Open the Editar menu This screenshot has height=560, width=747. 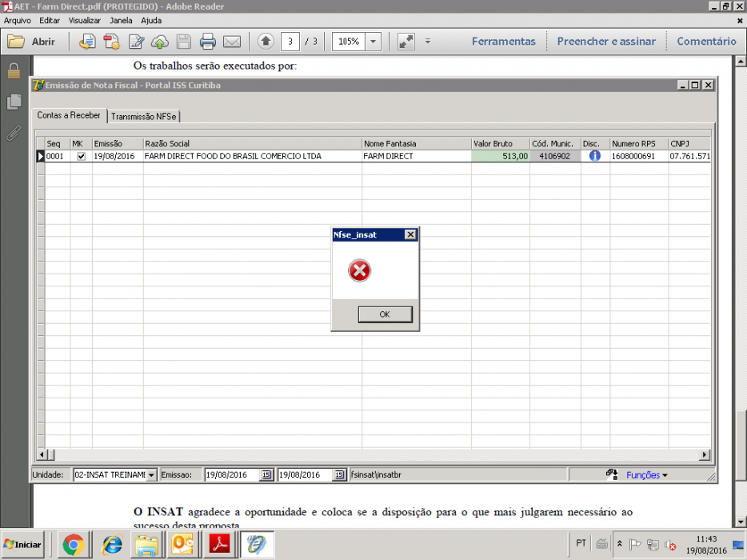click(50, 21)
